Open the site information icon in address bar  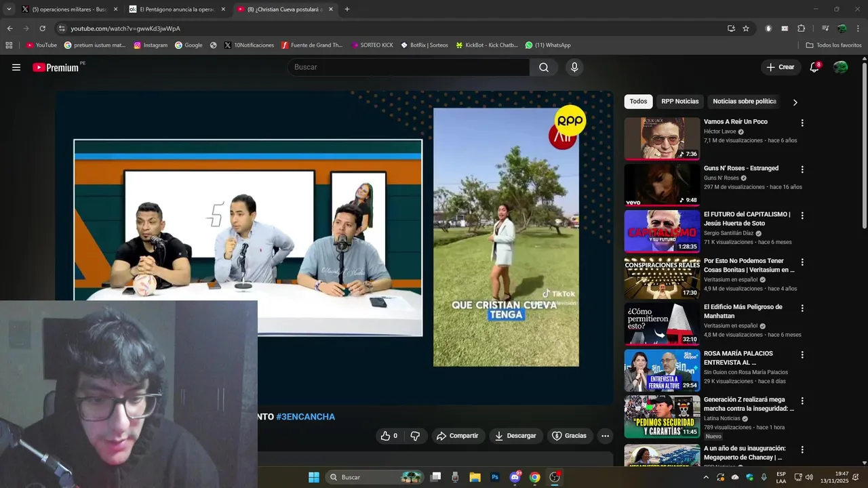62,28
